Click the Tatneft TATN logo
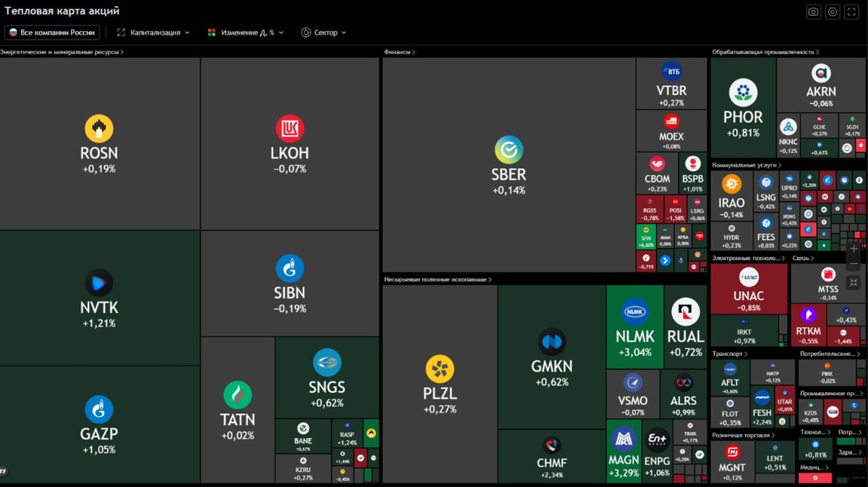The image size is (868, 487). coord(237,395)
